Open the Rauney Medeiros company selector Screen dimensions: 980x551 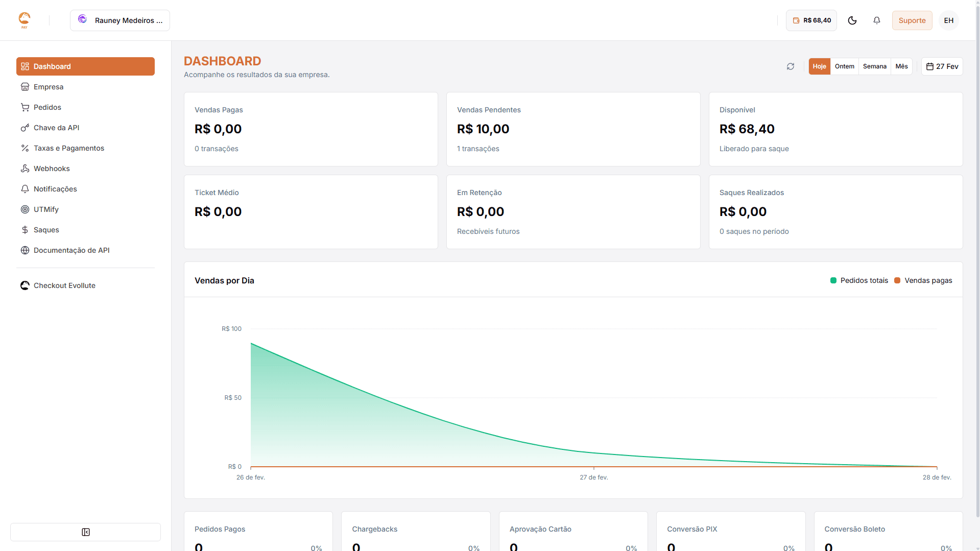[120, 20]
